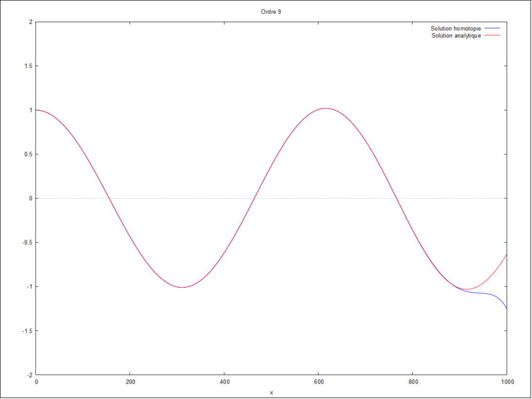
Task: Click the x-axis tick label "1000"
Action: point(508,382)
